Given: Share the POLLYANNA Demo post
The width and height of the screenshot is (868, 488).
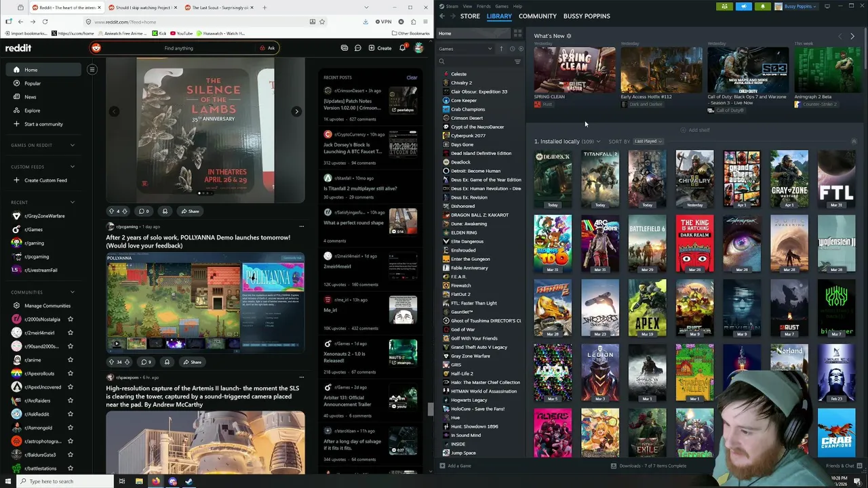Looking at the screenshot, I should click(x=191, y=362).
